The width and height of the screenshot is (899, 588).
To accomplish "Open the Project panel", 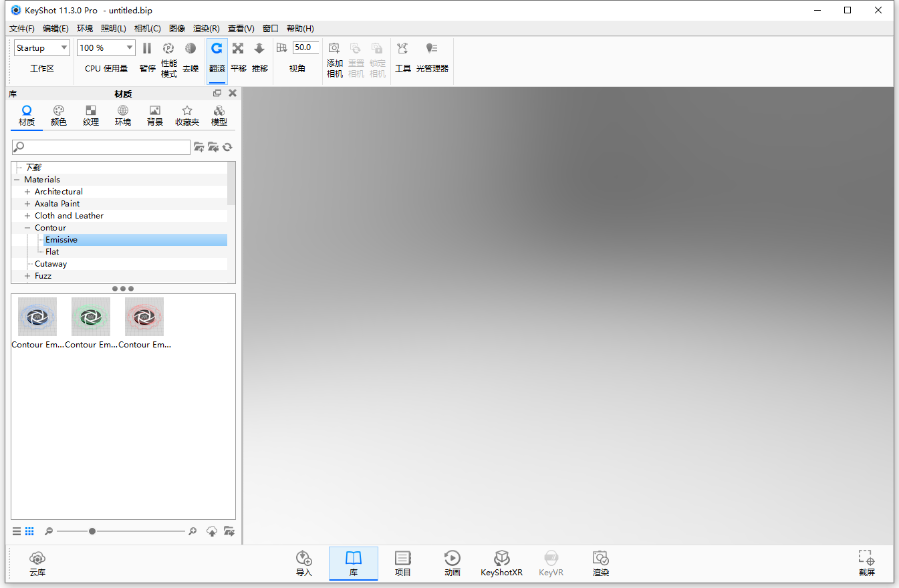I will tap(403, 563).
